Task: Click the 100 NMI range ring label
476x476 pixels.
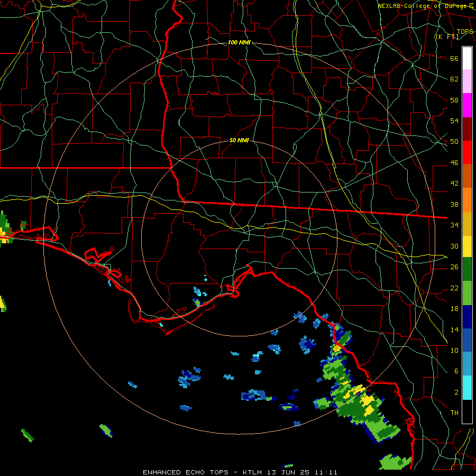Action: tap(239, 42)
